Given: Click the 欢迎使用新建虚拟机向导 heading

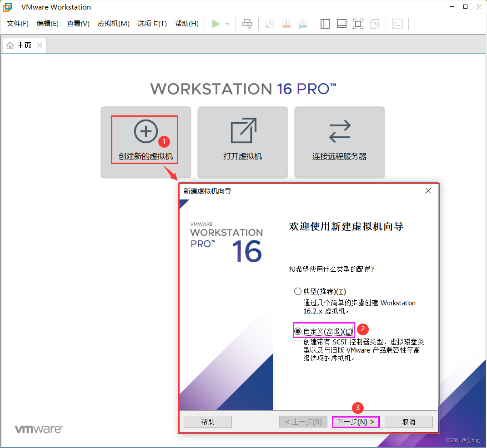Looking at the screenshot, I should 346,226.
